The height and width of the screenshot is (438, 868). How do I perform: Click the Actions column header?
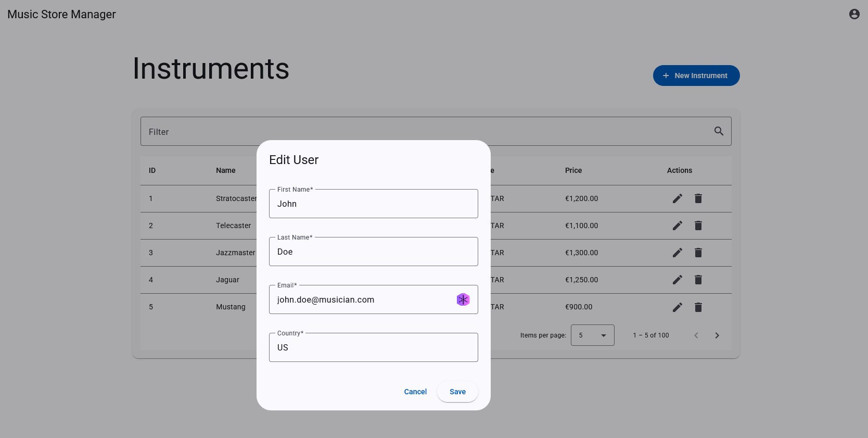pyautogui.click(x=680, y=170)
